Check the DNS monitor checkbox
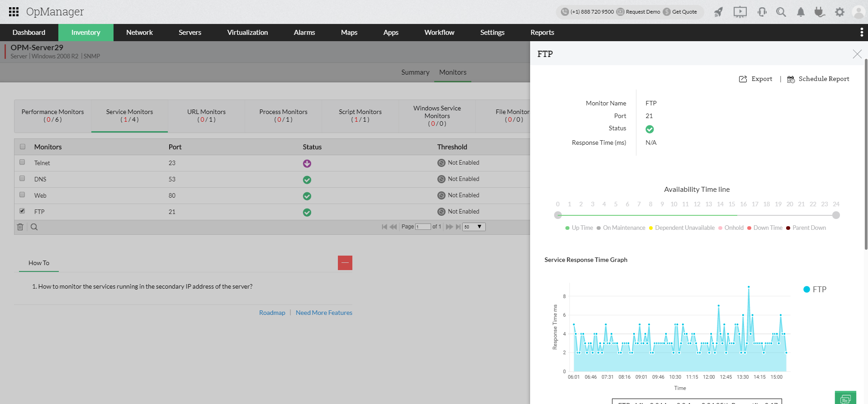Screen dimensions: 868x404 pyautogui.click(x=22, y=178)
